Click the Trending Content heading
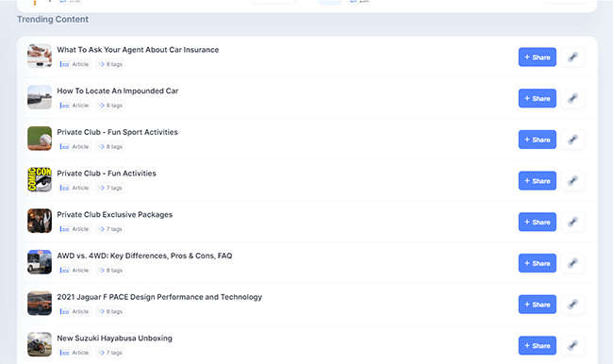Image resolution: width=613 pixels, height=364 pixels. [53, 19]
